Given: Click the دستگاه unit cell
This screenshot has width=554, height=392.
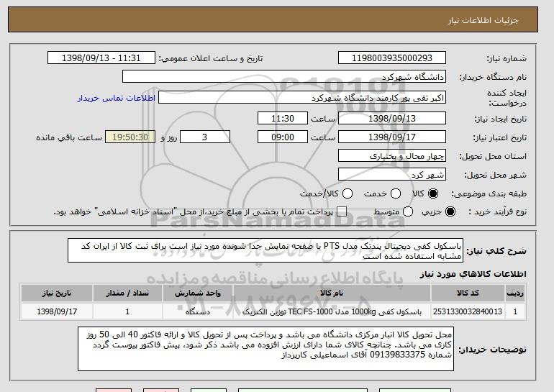Looking at the screenshot, I should click(198, 311).
